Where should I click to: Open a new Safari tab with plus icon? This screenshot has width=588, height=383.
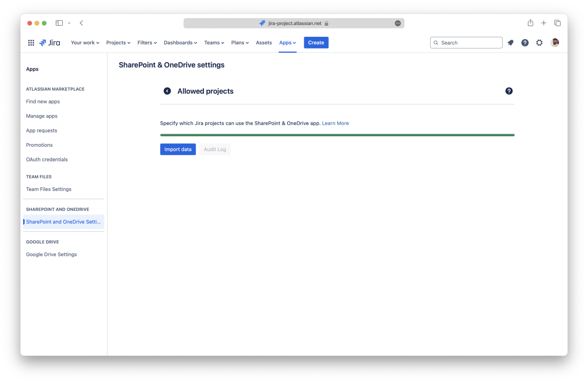click(544, 23)
